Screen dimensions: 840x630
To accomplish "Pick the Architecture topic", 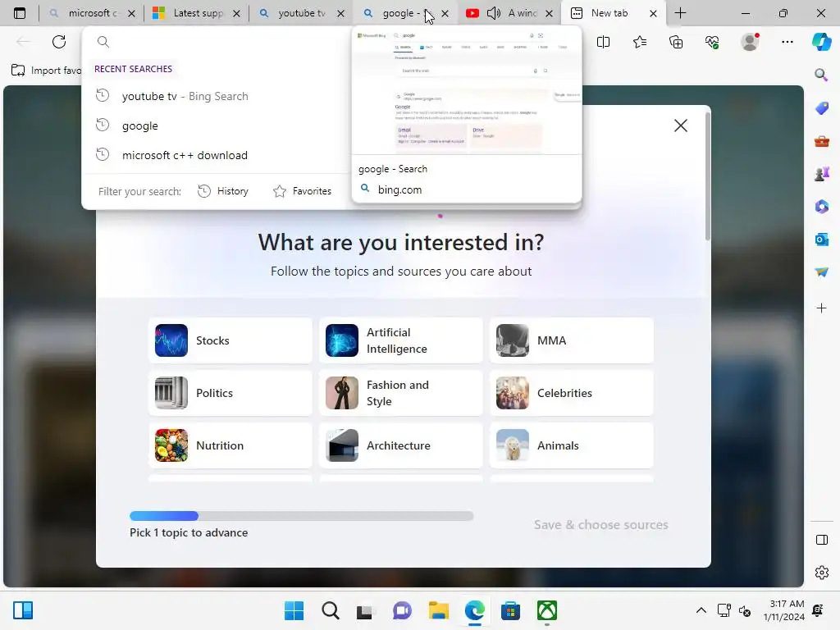I will pos(400,445).
